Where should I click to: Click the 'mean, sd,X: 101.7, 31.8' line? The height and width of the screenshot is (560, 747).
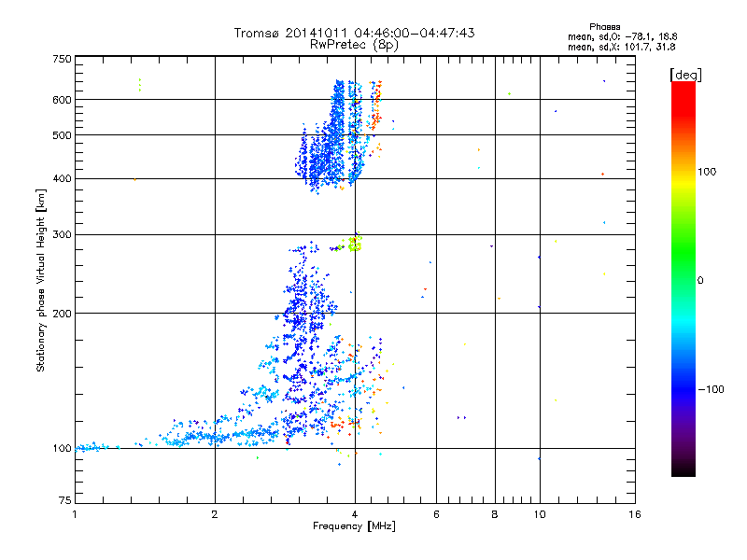coord(621,47)
